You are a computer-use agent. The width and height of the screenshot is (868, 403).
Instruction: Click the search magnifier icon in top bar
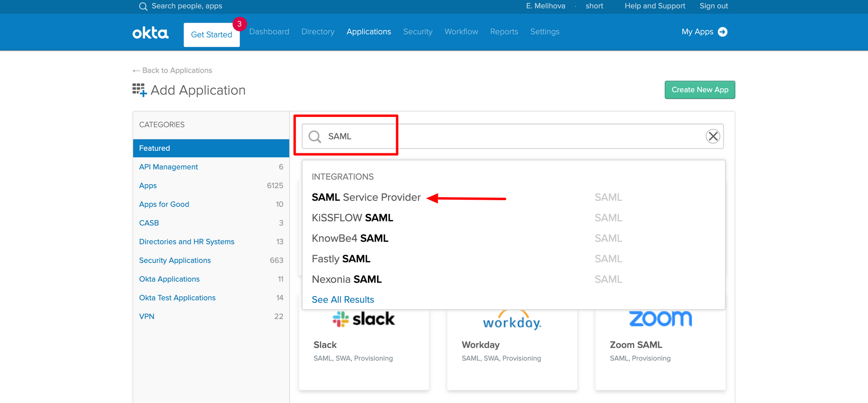(143, 6)
